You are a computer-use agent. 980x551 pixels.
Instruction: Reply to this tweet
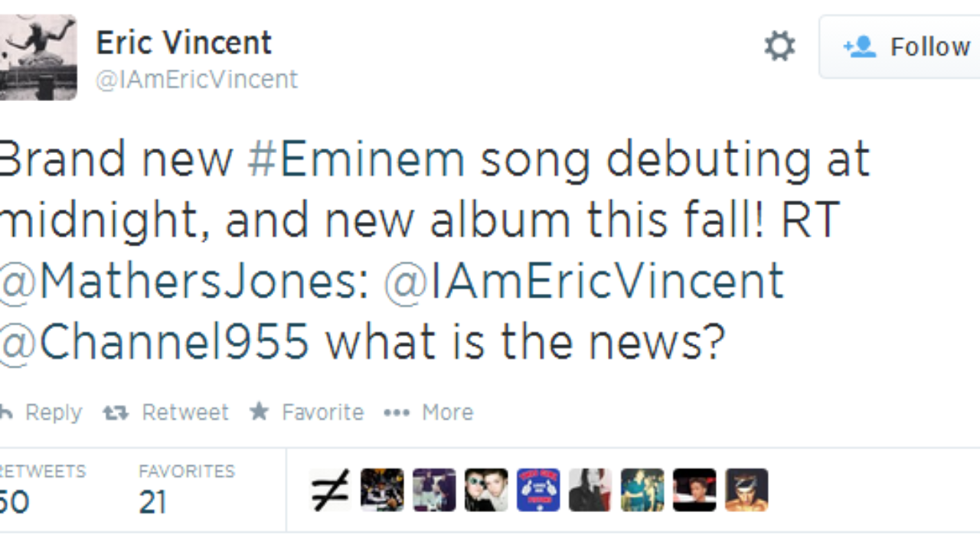(42, 412)
